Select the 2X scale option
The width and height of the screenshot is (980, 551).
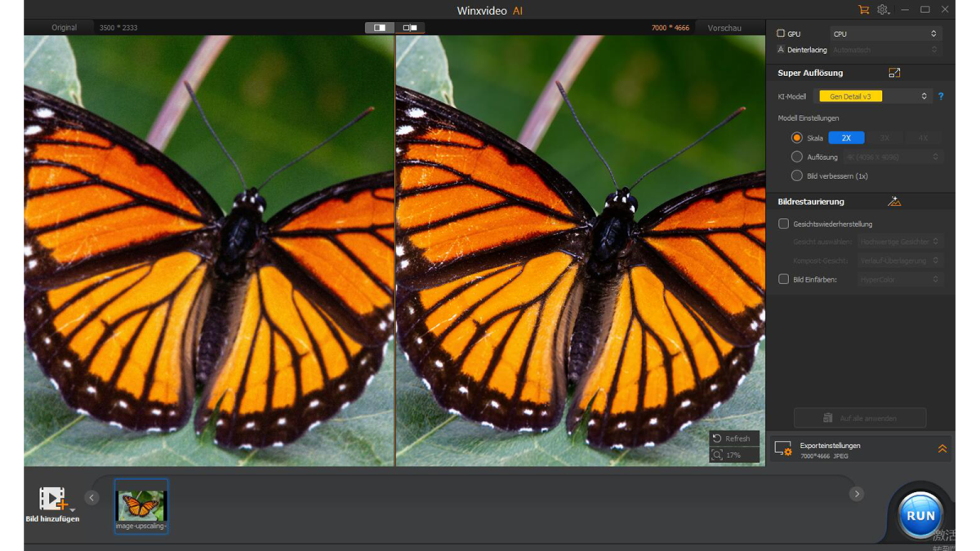tap(847, 137)
